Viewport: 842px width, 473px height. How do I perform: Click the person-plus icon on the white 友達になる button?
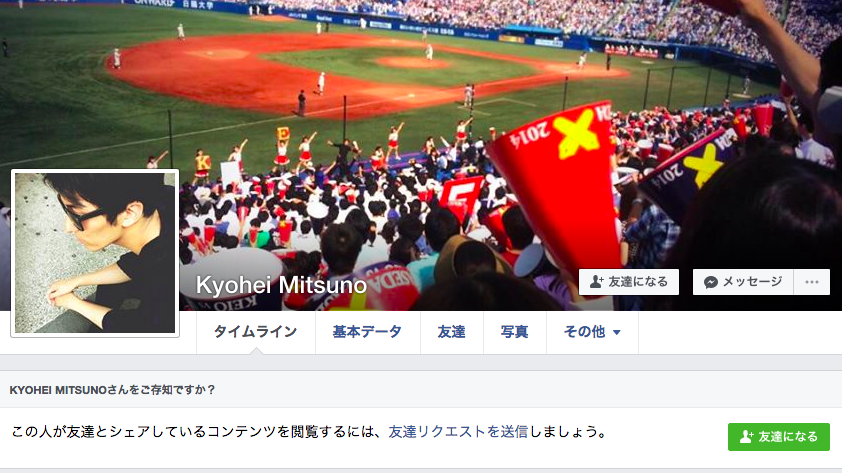597,282
